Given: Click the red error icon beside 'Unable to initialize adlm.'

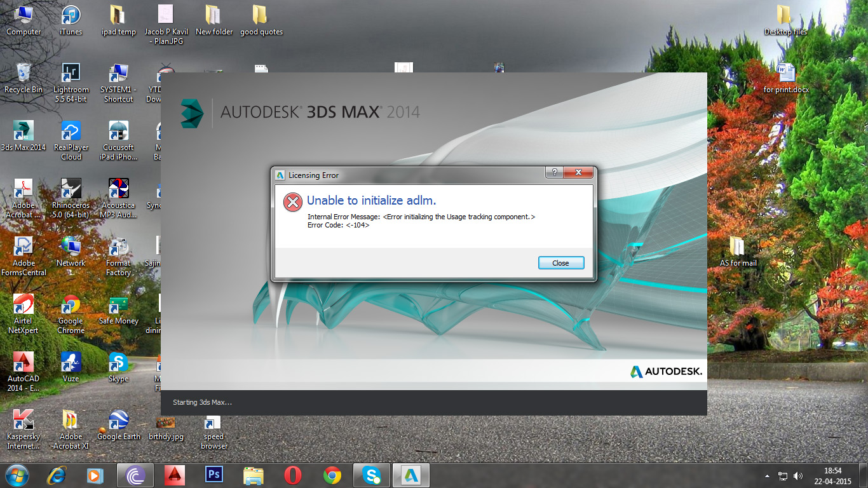Looking at the screenshot, I should (293, 202).
